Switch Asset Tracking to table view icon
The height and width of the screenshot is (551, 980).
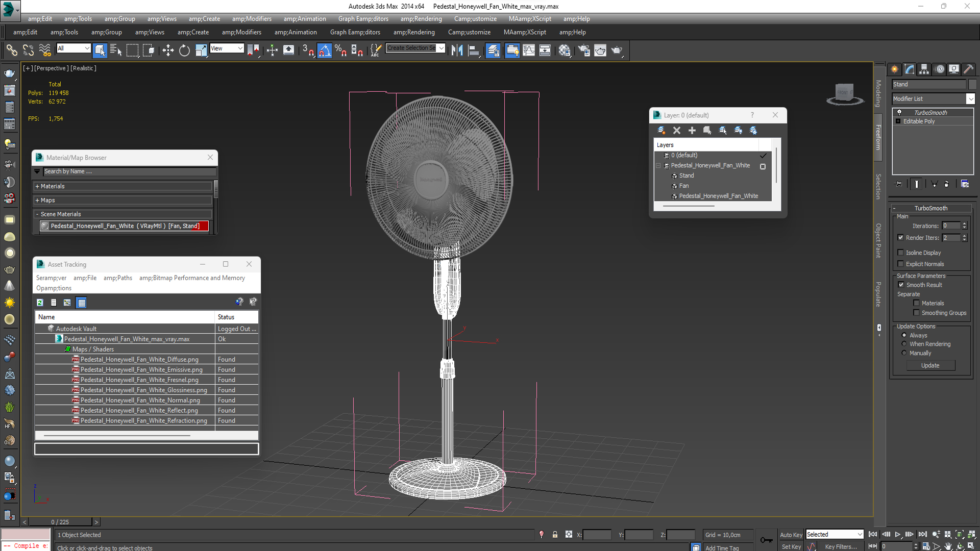pos(82,303)
